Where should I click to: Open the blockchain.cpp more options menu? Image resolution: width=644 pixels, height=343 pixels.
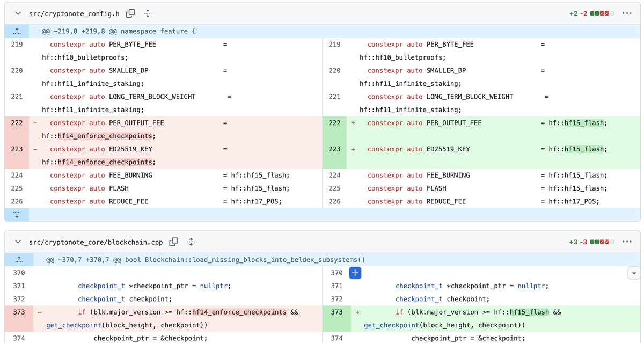[627, 242]
